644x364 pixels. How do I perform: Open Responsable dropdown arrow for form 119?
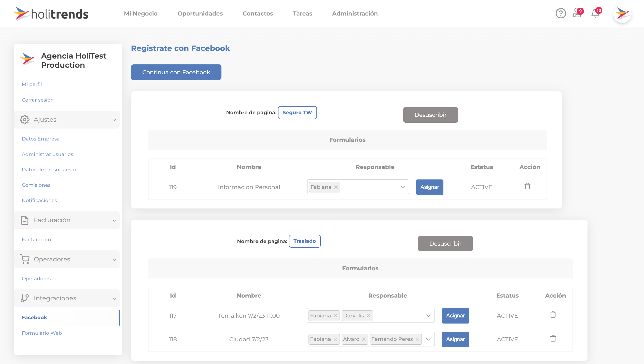[402, 187]
